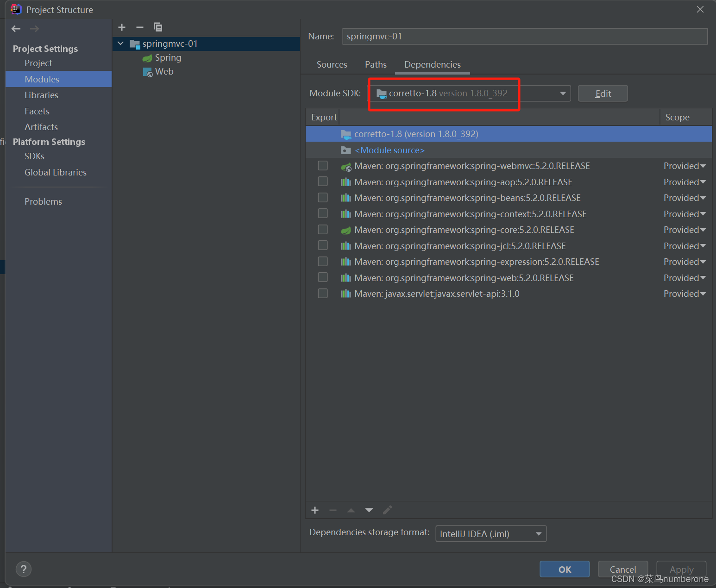Image resolution: width=716 pixels, height=588 pixels.
Task: Click the Web facet icon in module tree
Action: coord(148,72)
